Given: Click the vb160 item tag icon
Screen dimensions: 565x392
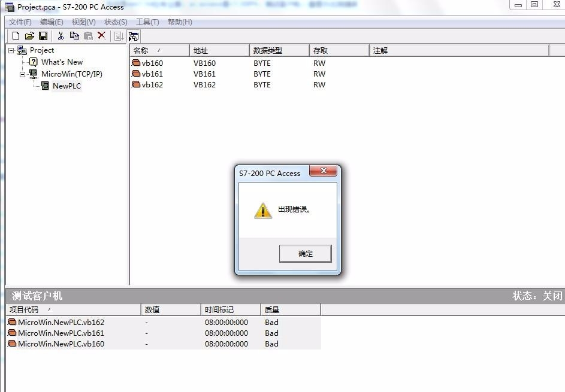Looking at the screenshot, I should (x=136, y=63).
